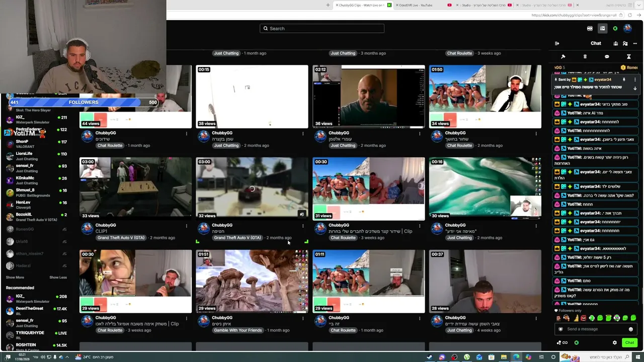Open BozokilL channel in sidebar

coord(36,217)
